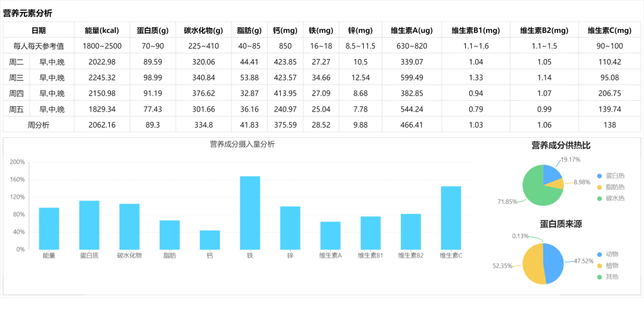Click the 碳水化物(g) column header

point(203,30)
